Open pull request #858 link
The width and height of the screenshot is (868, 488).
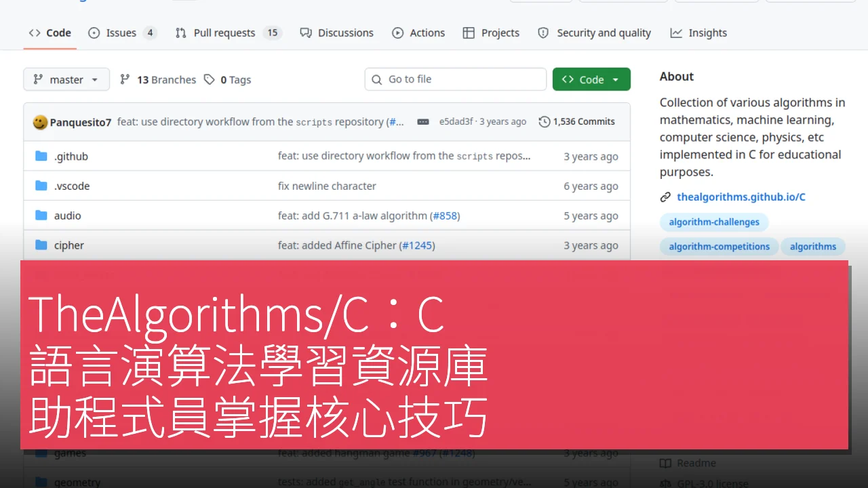(446, 216)
